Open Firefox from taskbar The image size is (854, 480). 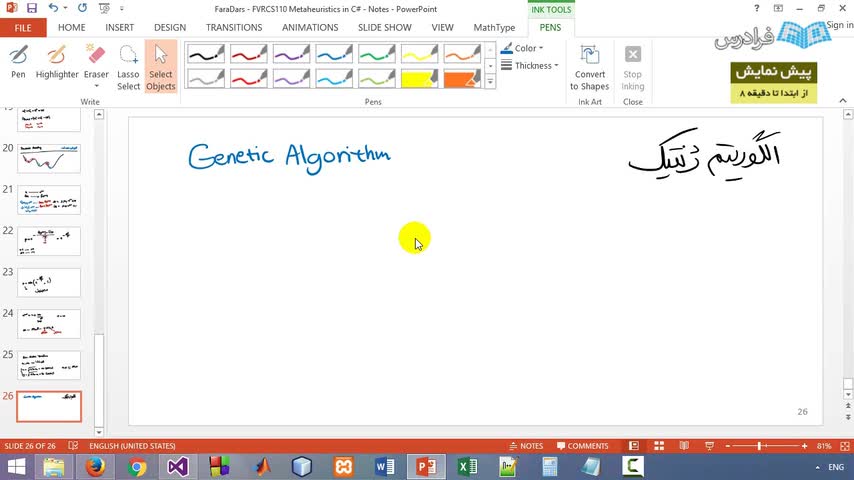[95, 467]
